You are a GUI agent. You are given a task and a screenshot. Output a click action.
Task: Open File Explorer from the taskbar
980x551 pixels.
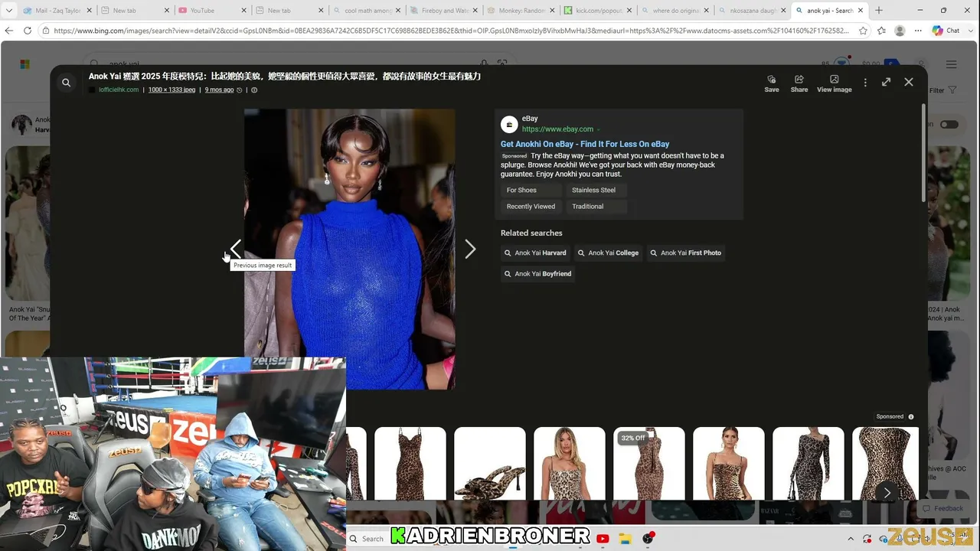click(x=625, y=539)
